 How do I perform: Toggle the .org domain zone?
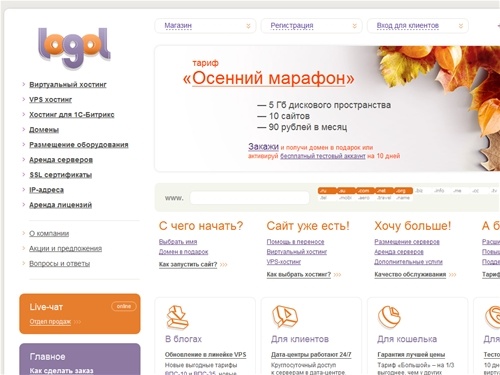pyautogui.click(x=403, y=191)
